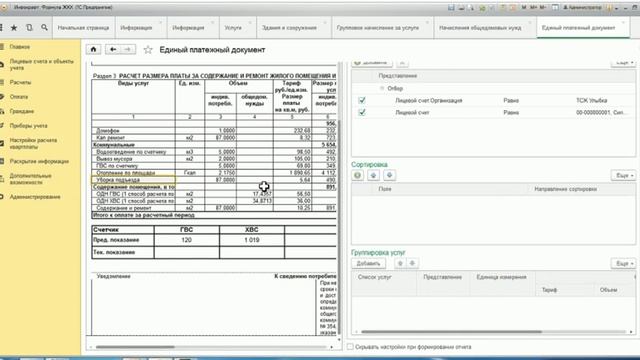Click the filter section Добавить button
640x360 pixels.
pos(372,63)
